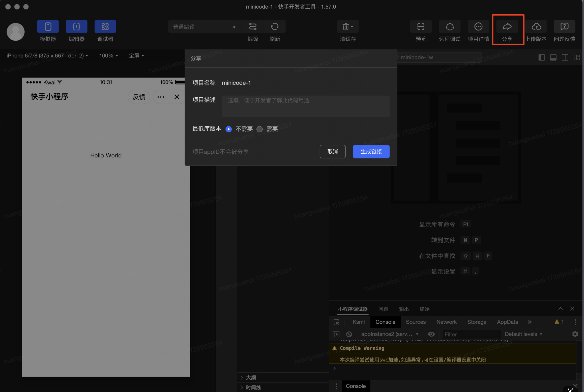584x392 pixels.
Task: Click the 取消 cancel button
Action: pyautogui.click(x=332, y=152)
